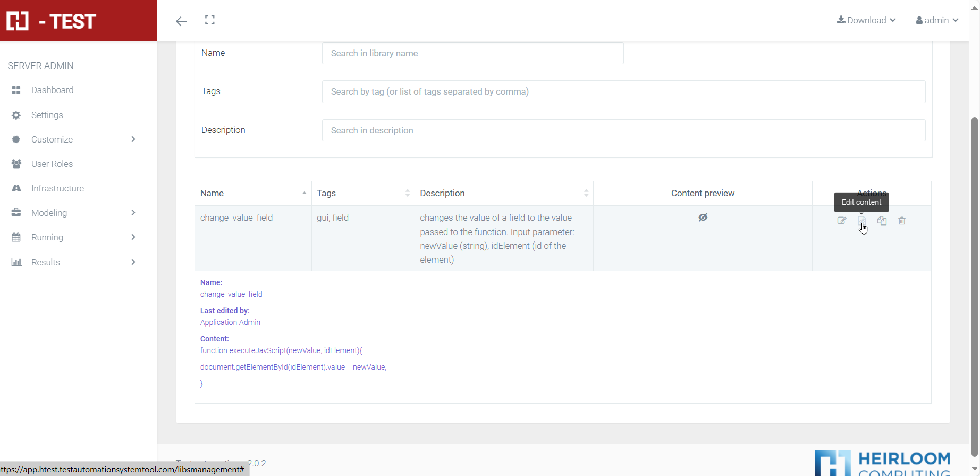This screenshot has width=980, height=476.
Task: Delete change_value_field using the trash icon
Action: [x=902, y=221]
